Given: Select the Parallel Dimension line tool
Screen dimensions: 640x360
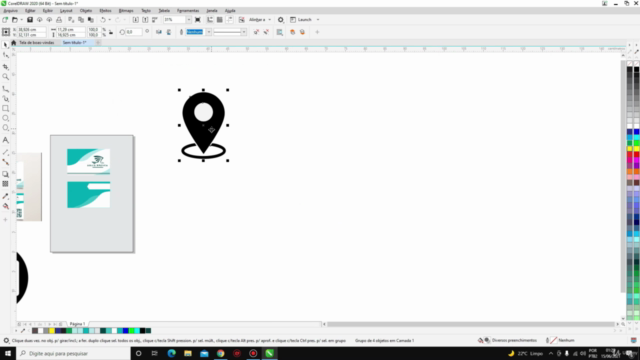Looking at the screenshot, I should click(x=5, y=152).
